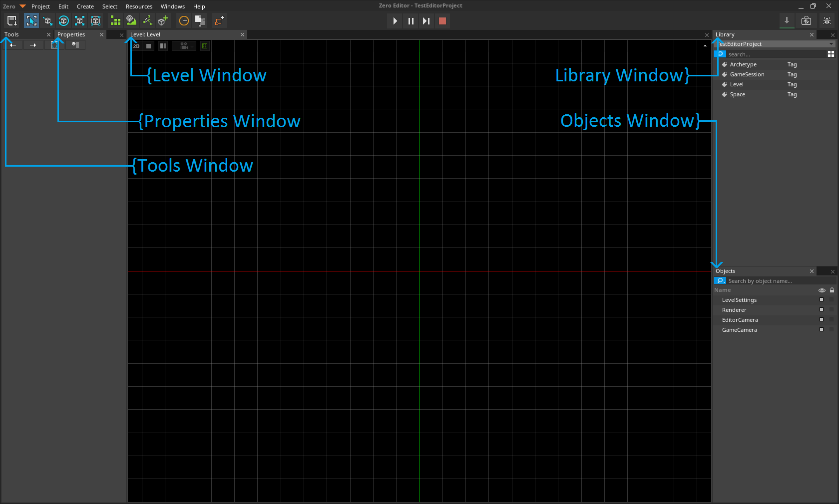
Task: Toggle visibility of Renderer object
Action: pyautogui.click(x=822, y=310)
